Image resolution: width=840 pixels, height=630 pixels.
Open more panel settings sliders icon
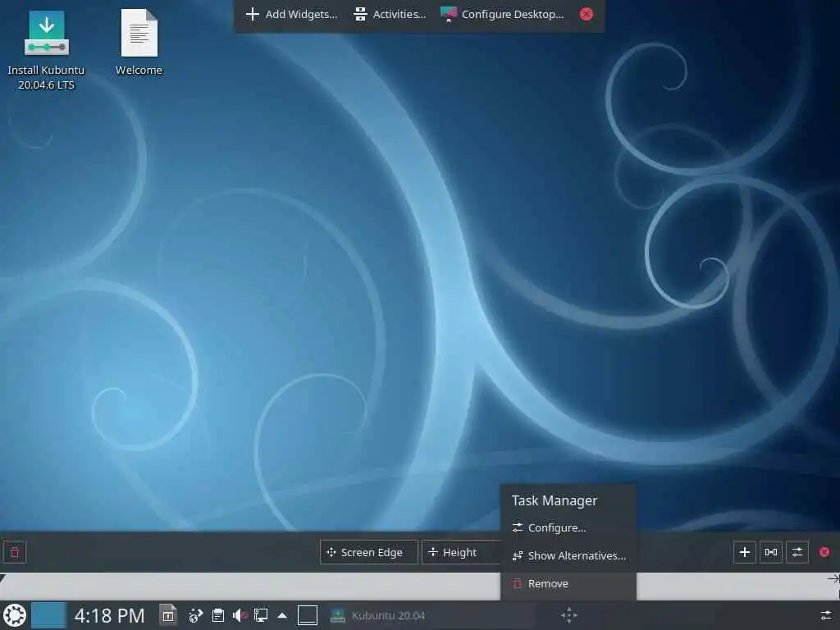pos(797,552)
